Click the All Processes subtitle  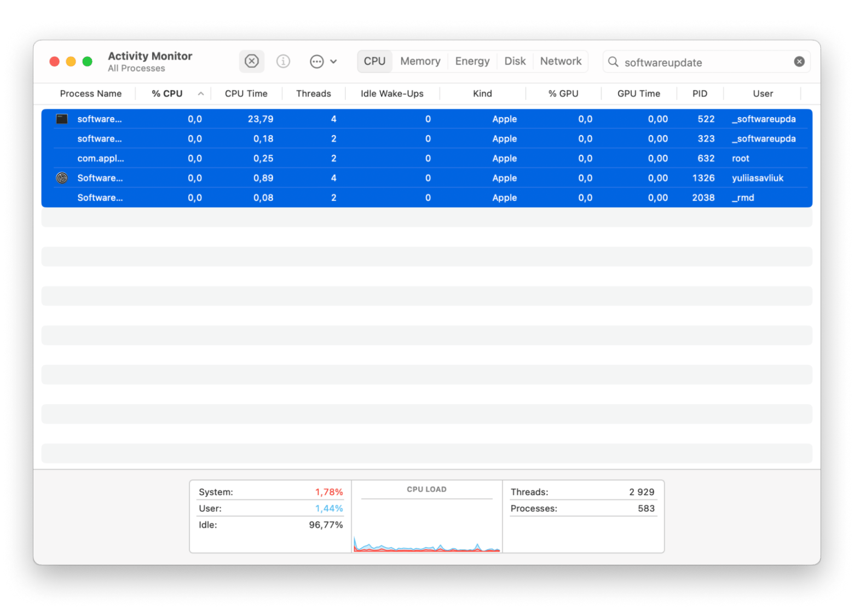click(x=136, y=68)
